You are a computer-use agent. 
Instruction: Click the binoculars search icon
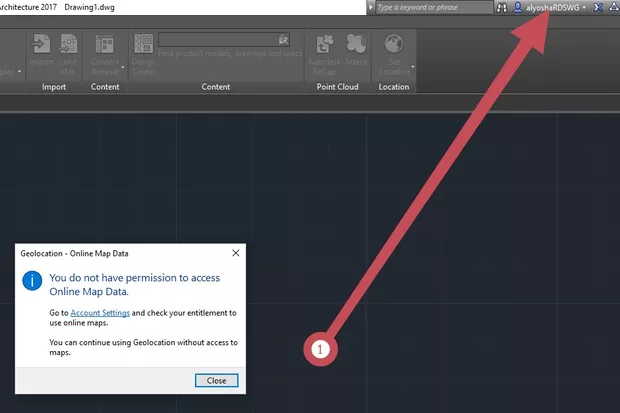coord(502,8)
